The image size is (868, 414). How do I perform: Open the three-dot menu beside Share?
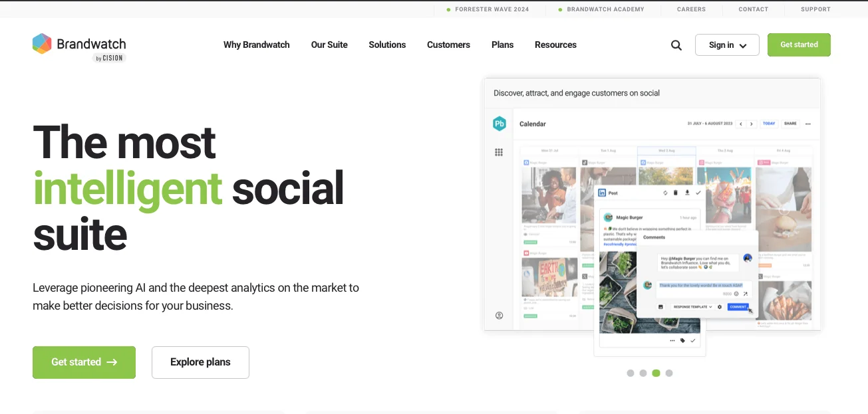[x=808, y=124]
